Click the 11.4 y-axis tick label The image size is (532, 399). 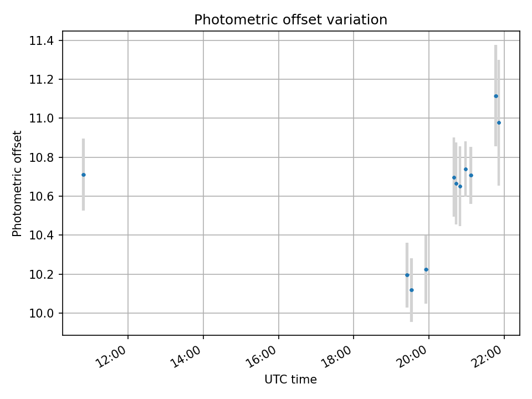[42, 40]
